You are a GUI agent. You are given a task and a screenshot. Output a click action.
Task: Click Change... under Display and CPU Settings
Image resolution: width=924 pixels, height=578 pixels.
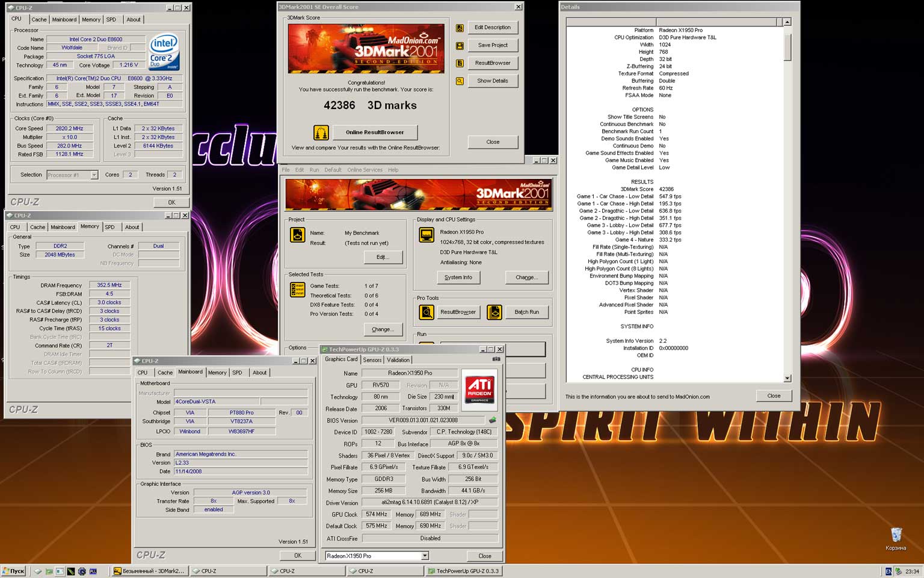[x=526, y=278]
